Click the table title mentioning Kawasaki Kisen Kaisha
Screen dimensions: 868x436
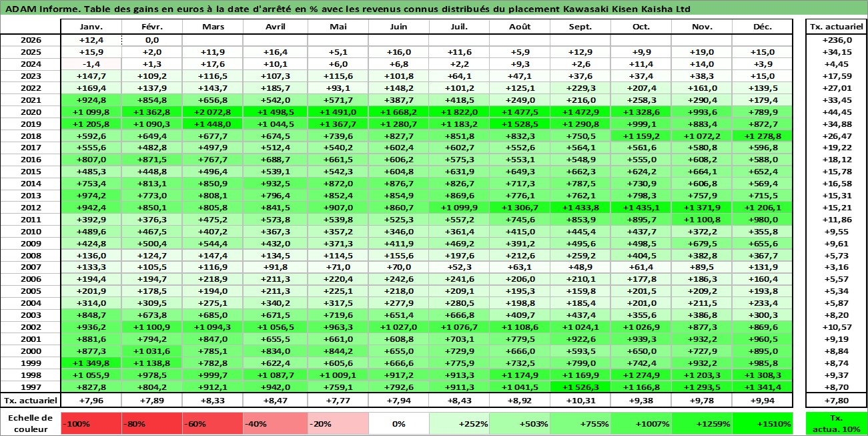tap(348, 9)
